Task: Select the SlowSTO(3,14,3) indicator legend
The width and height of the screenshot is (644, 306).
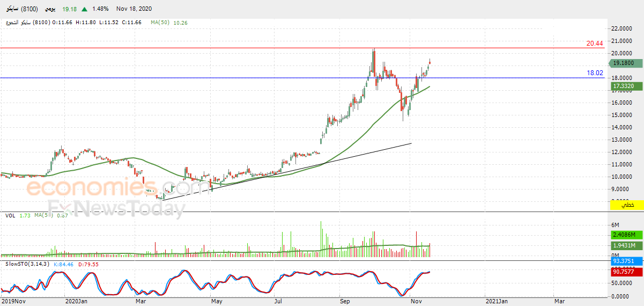Action: [26, 264]
